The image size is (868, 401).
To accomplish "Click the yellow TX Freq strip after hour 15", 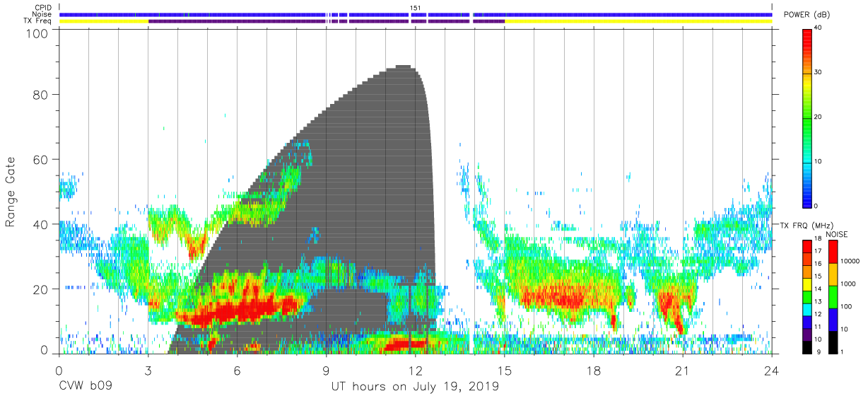I will tap(639, 21).
